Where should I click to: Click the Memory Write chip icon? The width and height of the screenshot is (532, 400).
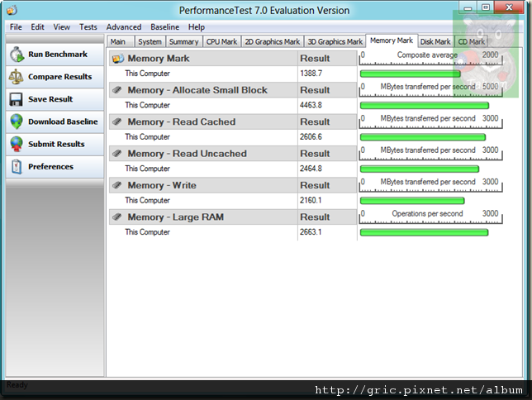click(117, 185)
